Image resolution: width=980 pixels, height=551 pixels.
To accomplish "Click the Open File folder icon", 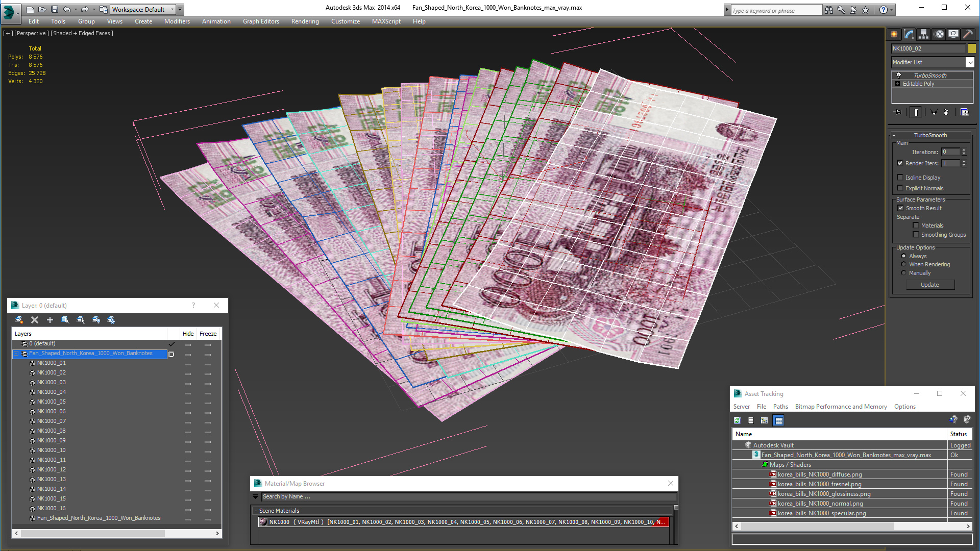I will point(42,9).
